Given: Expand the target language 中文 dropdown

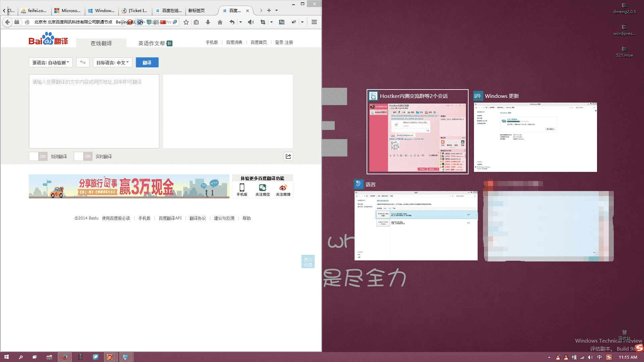Looking at the screenshot, I should [x=112, y=63].
